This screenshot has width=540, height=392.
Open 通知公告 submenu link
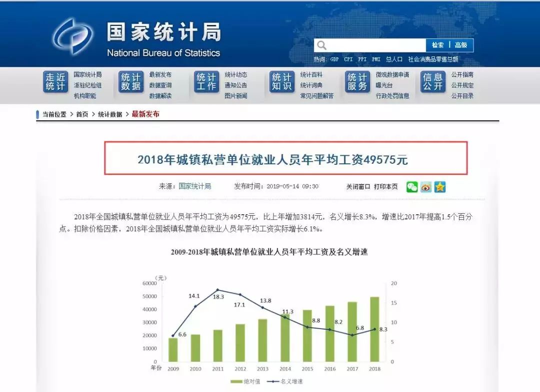pyautogui.click(x=236, y=85)
